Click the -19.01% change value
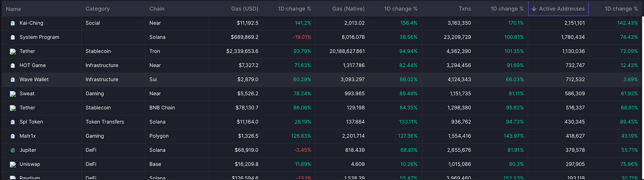Screen dimensions: 644x180 pyautogui.click(x=301, y=37)
